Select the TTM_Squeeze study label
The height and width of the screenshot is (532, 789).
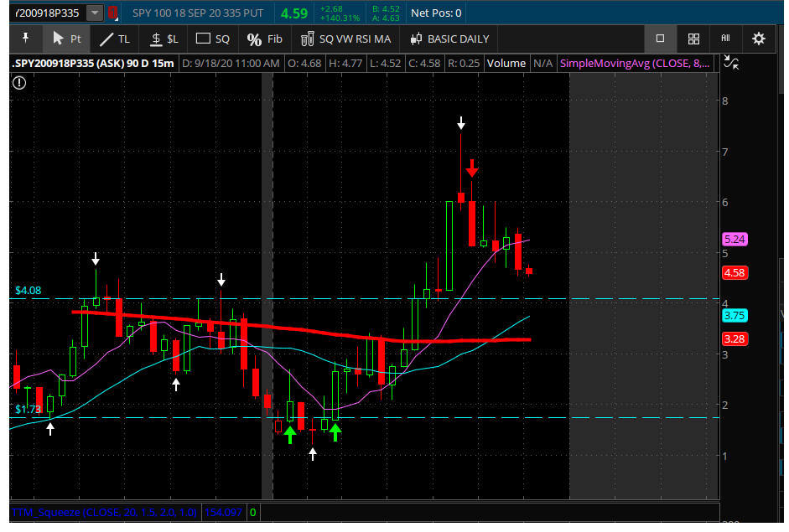(106, 511)
